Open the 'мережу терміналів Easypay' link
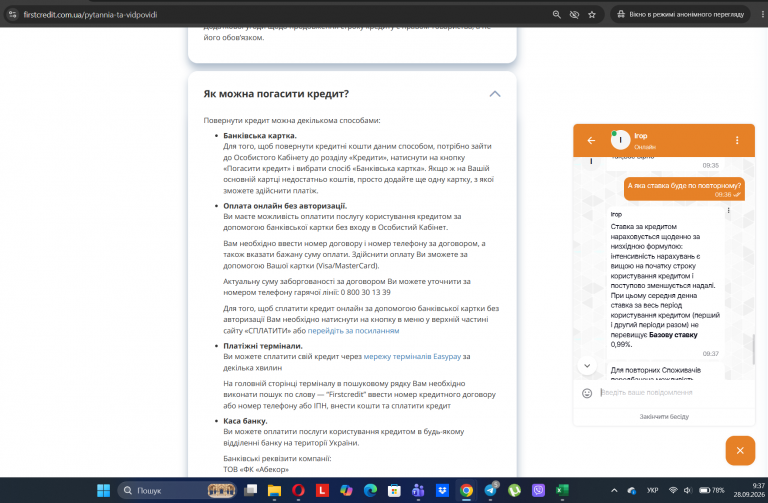Screen dimensions: 768x503 click(412, 357)
